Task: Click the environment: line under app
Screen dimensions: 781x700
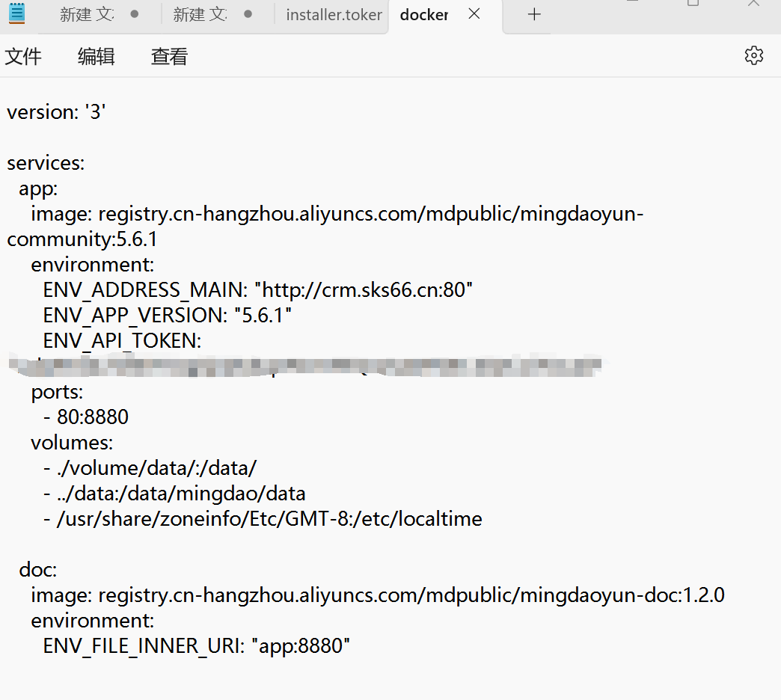Action: coord(93,264)
